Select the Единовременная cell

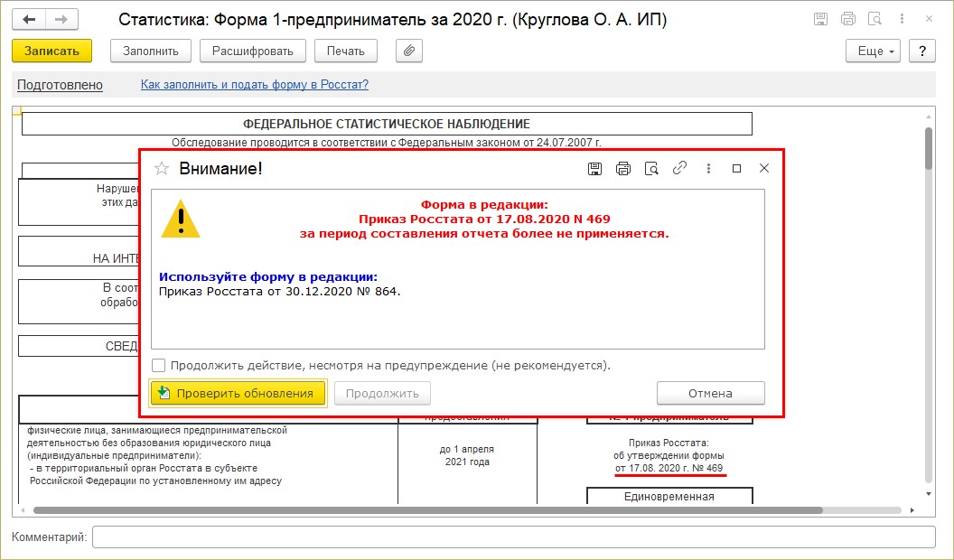point(669,496)
